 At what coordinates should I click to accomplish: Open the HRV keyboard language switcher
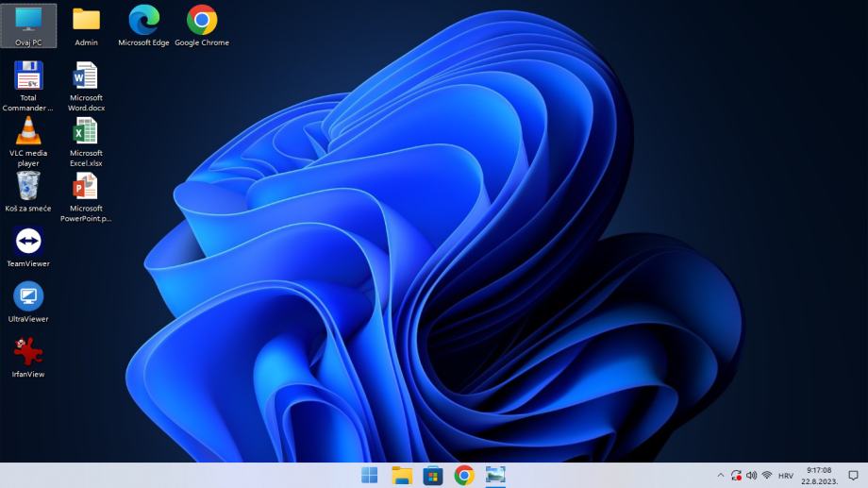click(785, 476)
